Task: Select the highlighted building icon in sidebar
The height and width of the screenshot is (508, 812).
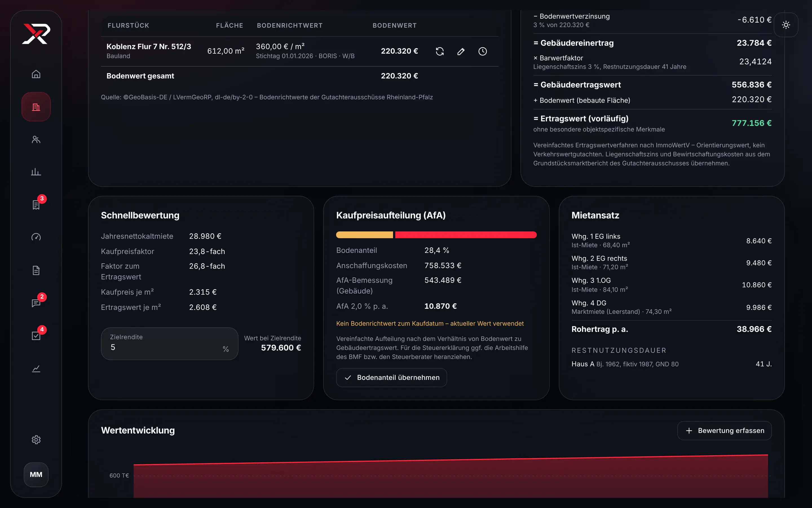Action: (36, 107)
